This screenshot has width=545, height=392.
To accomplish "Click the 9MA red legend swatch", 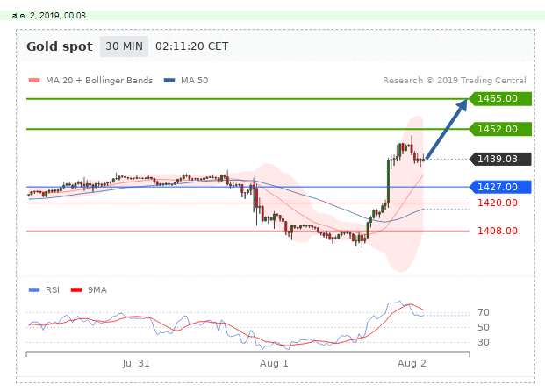I will coord(76,290).
